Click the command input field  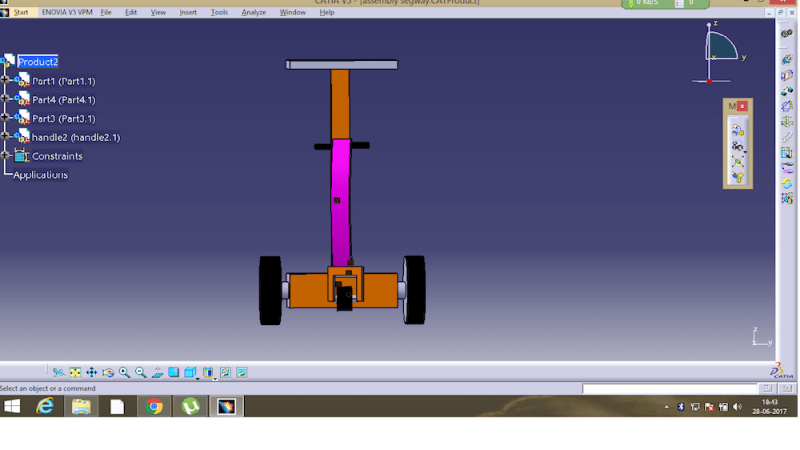pyautogui.click(x=669, y=389)
